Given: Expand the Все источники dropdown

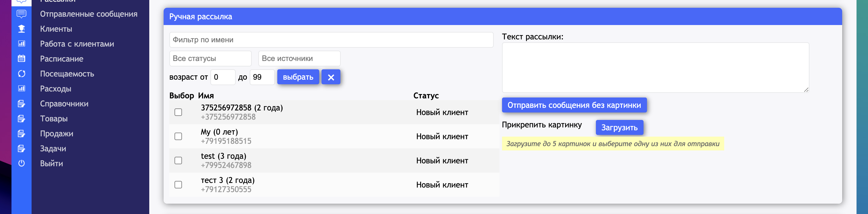Looking at the screenshot, I should pyautogui.click(x=299, y=59).
